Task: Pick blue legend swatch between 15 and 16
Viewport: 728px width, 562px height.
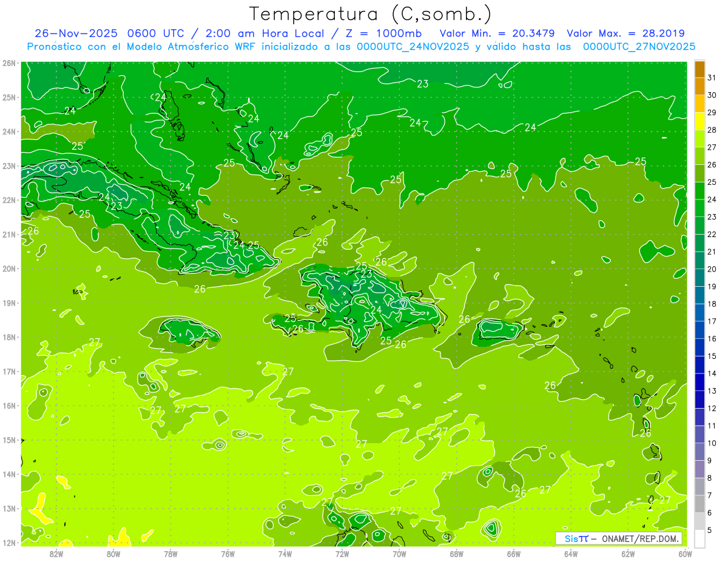Action: point(699,347)
